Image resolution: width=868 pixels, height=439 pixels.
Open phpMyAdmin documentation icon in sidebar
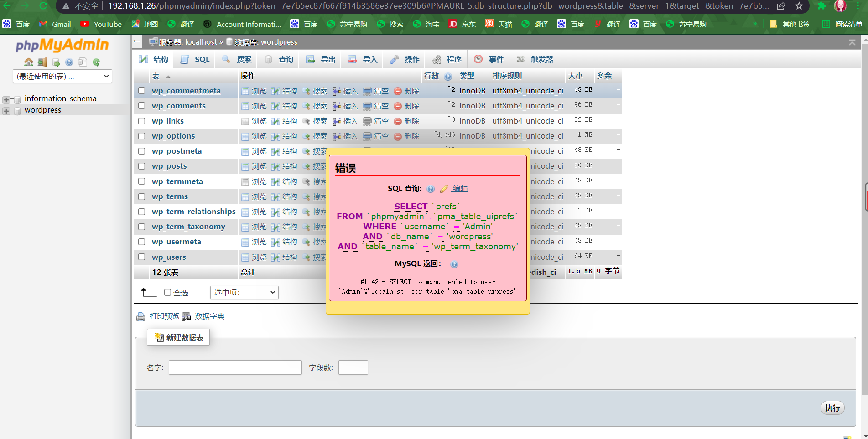pos(69,62)
